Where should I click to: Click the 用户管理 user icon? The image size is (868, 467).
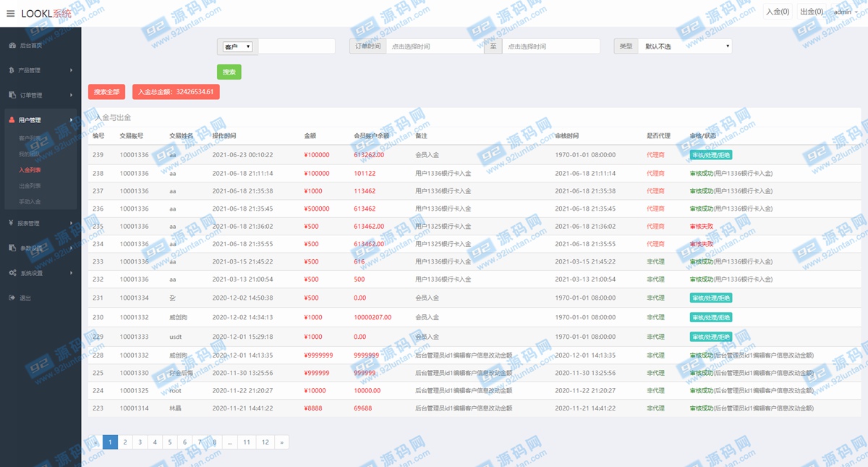12,120
